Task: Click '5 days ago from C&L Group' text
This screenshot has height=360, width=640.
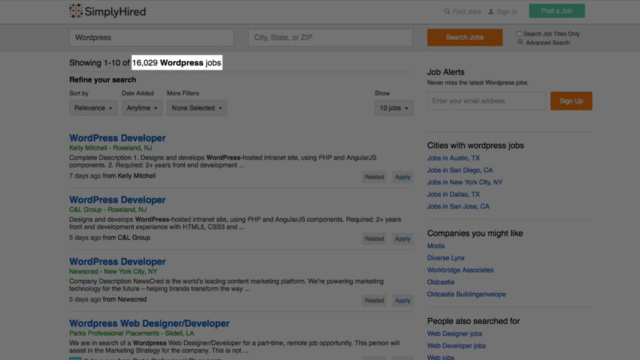Action: pyautogui.click(x=110, y=238)
